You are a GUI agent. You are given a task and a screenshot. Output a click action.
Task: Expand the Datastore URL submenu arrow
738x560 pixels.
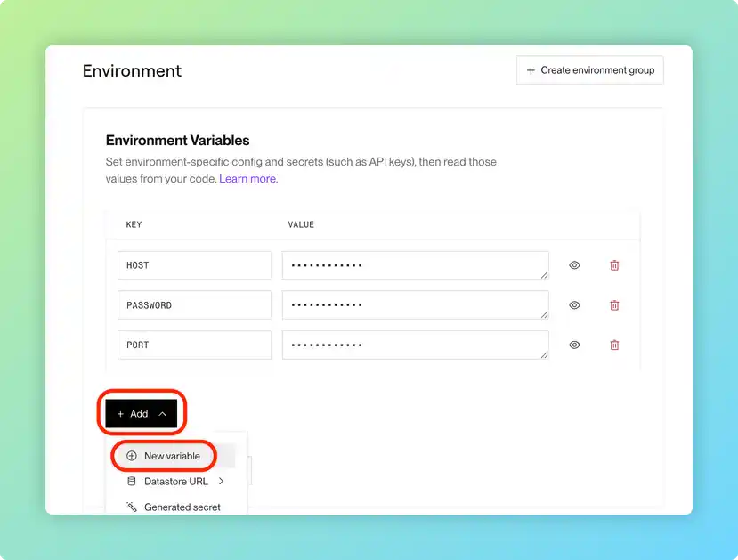click(x=221, y=482)
